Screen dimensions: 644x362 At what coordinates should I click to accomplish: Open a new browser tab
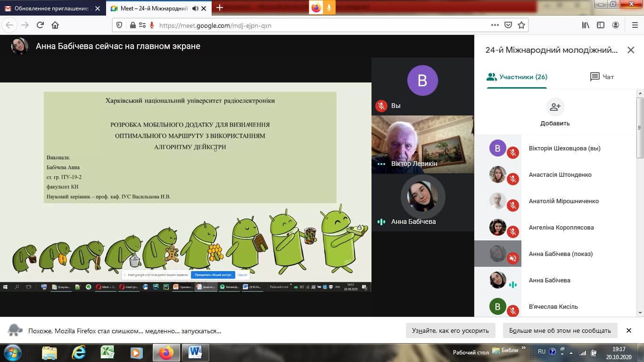[x=219, y=8]
